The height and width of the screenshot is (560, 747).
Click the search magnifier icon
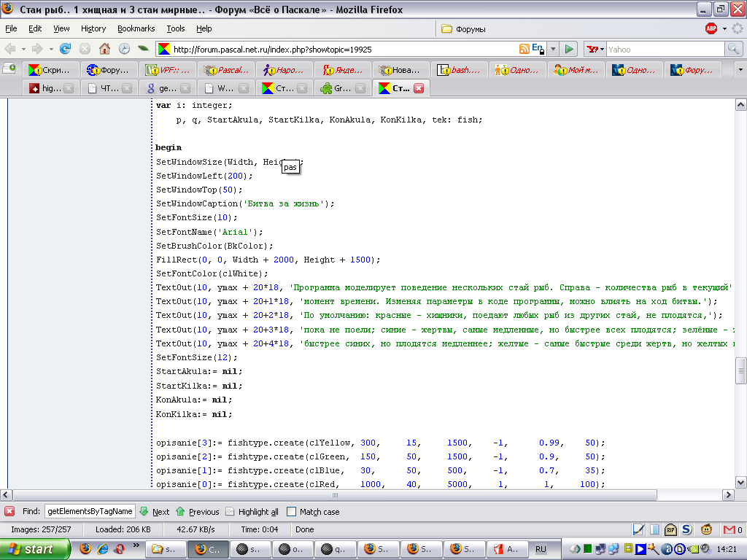[x=733, y=49]
